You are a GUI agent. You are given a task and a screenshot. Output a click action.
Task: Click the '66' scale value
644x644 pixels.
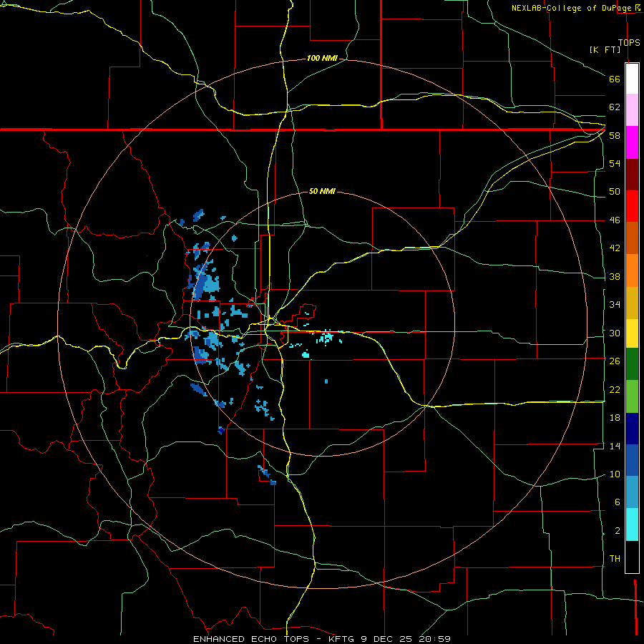pyautogui.click(x=615, y=79)
